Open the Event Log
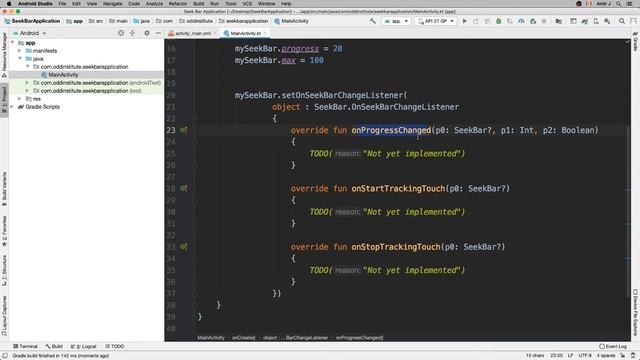This screenshot has width=640, height=360. pyautogui.click(x=613, y=346)
